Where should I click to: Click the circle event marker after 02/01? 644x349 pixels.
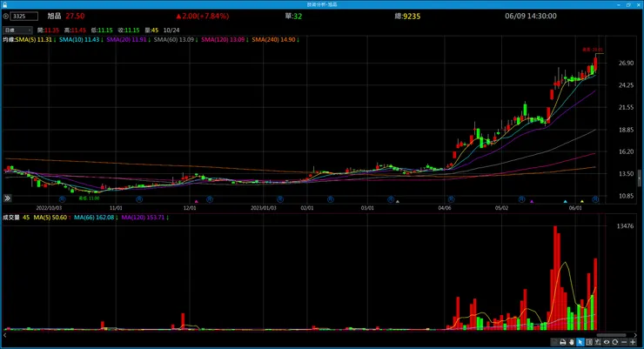(331, 199)
